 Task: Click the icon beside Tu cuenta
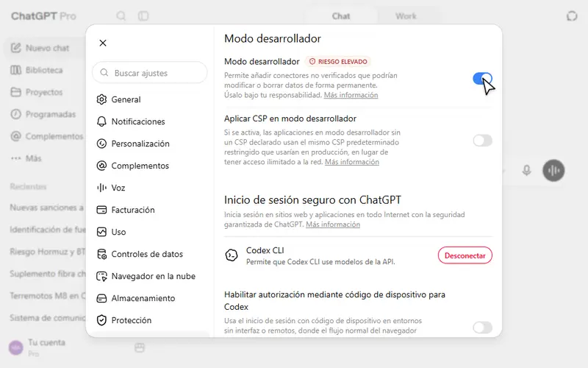(x=140, y=347)
